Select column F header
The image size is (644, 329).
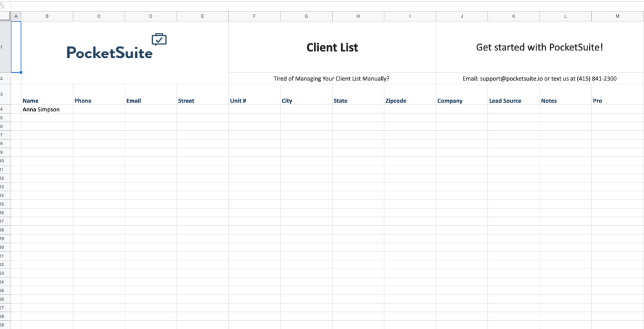(255, 16)
